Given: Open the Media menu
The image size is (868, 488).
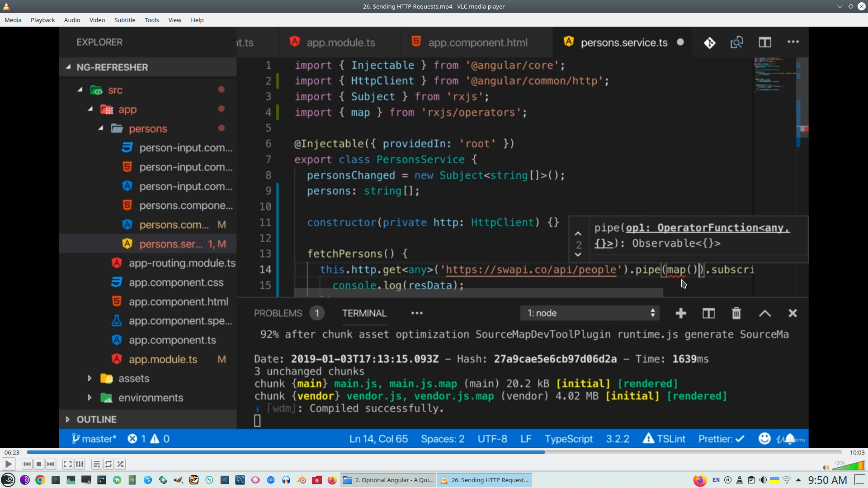Looking at the screenshot, I should pyautogui.click(x=13, y=20).
